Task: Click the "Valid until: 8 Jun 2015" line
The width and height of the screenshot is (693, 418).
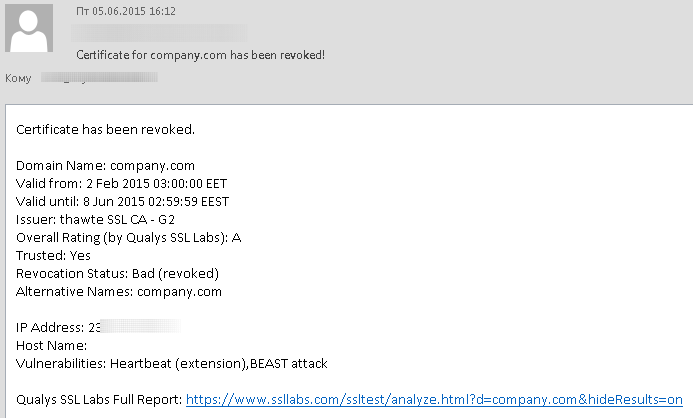Action: (123, 201)
